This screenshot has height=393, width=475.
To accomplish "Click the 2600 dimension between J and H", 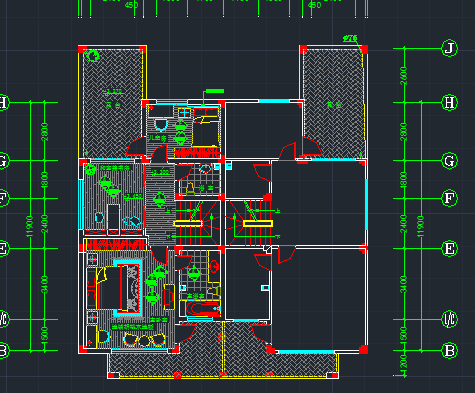I will [404, 76].
